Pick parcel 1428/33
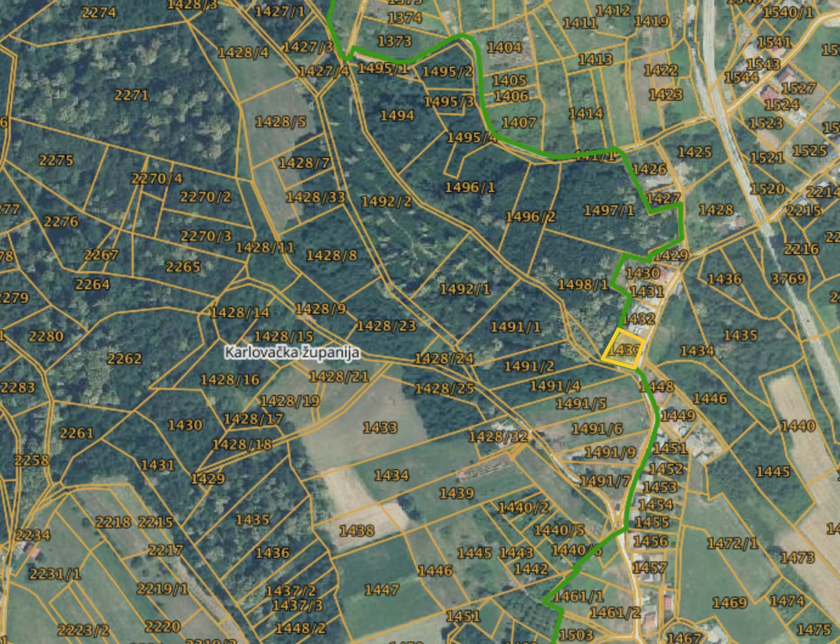The height and width of the screenshot is (644, 840). click(x=315, y=197)
